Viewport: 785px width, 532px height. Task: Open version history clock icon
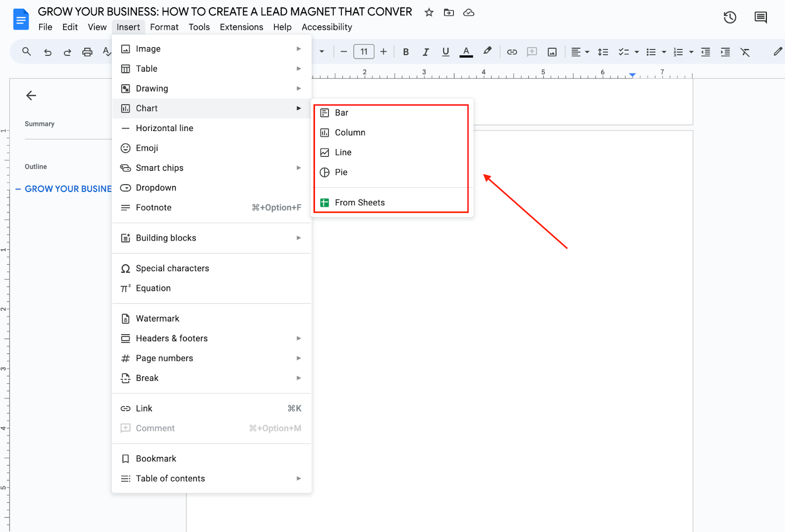730,18
